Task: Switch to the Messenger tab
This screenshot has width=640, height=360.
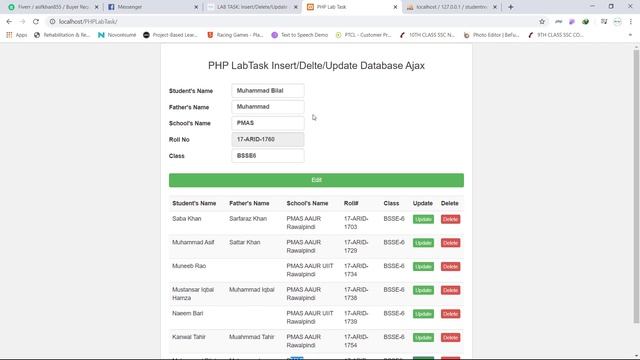Action: point(153,7)
